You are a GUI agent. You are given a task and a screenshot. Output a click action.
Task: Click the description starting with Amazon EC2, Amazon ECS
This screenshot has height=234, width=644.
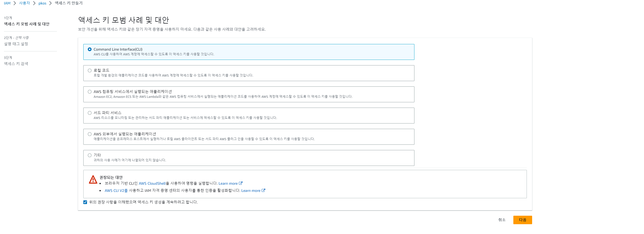tap(223, 97)
